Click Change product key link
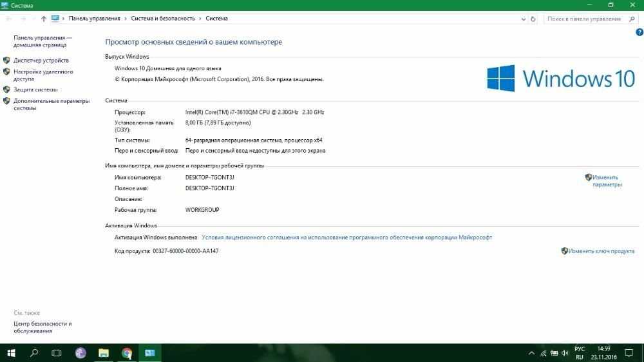 point(601,251)
